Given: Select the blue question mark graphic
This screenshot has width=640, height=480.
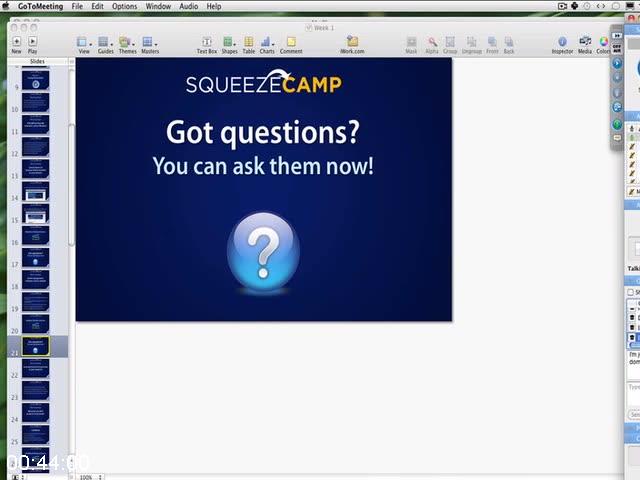Looking at the screenshot, I should coord(263,253).
